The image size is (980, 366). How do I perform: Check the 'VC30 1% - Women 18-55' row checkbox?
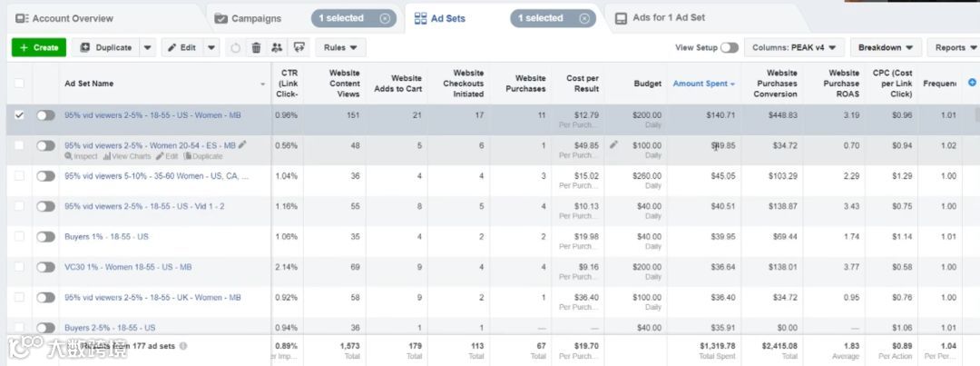tap(19, 268)
